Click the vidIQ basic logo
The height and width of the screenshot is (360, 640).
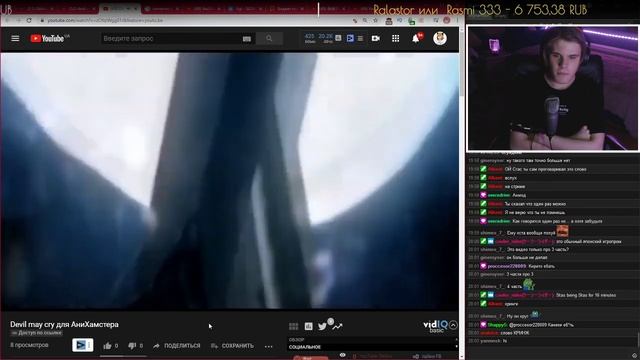(x=436, y=326)
